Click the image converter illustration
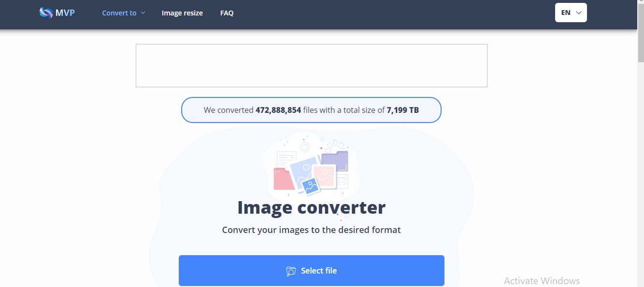This screenshot has width=644, height=287. tap(312, 166)
